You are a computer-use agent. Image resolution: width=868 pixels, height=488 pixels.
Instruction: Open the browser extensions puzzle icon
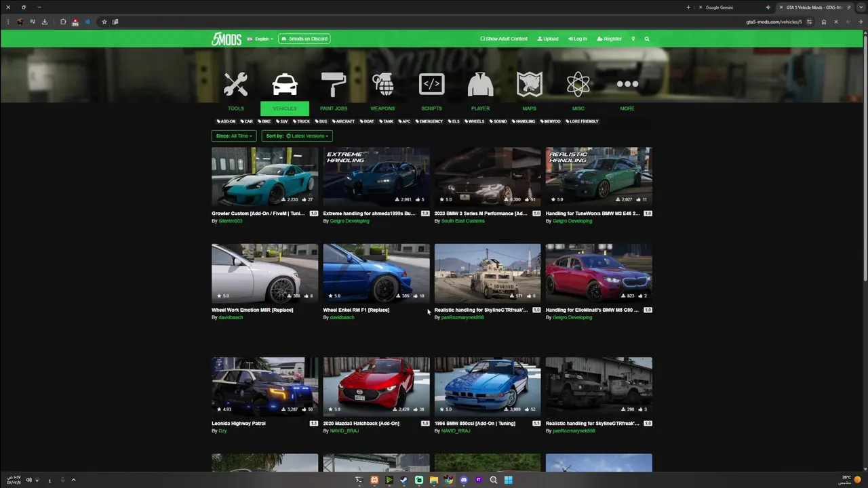tap(63, 22)
